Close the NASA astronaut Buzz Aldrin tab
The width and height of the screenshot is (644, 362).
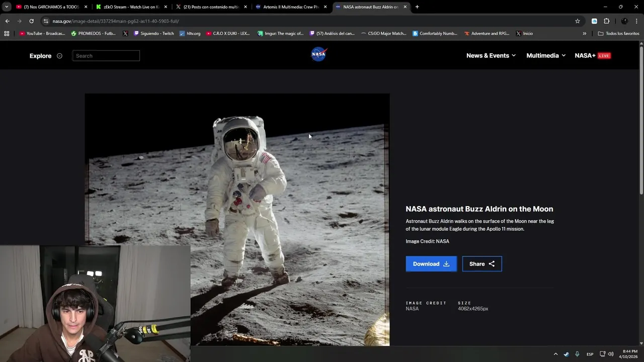click(x=405, y=7)
